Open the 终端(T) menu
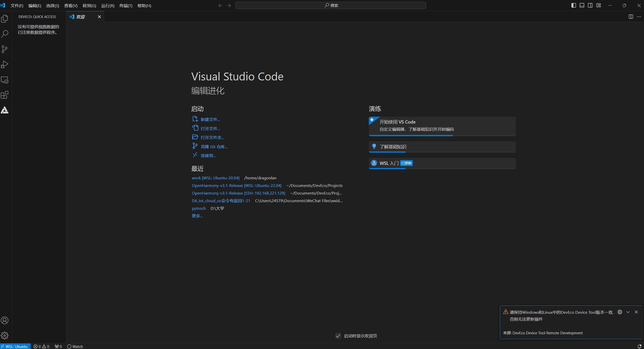Image resolution: width=644 pixels, height=349 pixels. pyautogui.click(x=126, y=6)
